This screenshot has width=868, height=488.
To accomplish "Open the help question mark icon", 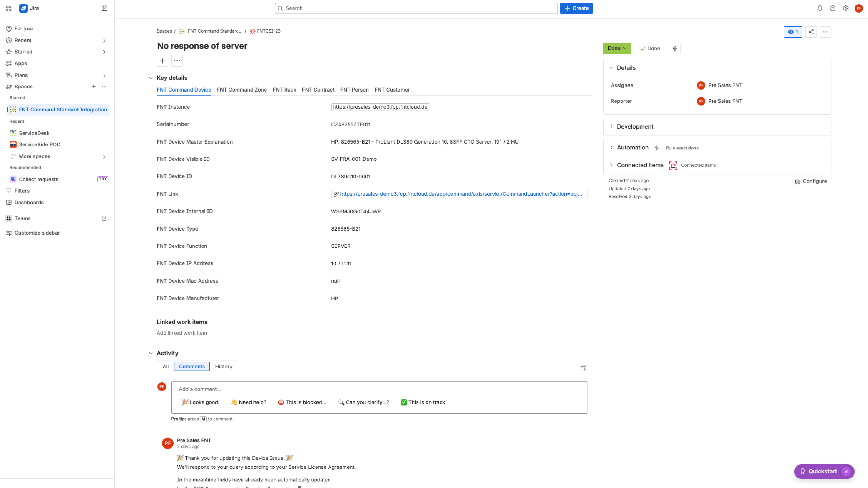I will coord(833,8).
